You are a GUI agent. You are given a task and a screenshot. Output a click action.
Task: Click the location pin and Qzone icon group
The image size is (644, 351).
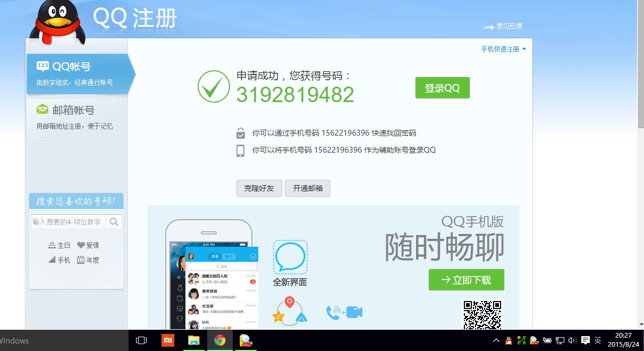click(x=290, y=311)
